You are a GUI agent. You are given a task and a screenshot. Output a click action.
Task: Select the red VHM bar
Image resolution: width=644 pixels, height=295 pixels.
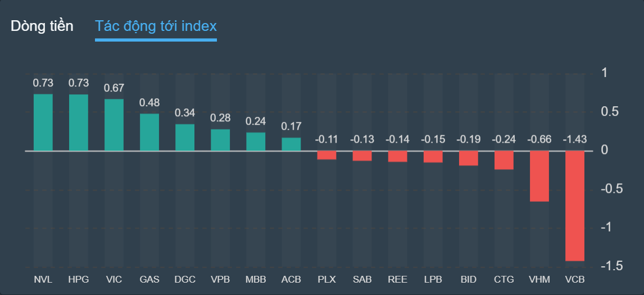pos(539,176)
